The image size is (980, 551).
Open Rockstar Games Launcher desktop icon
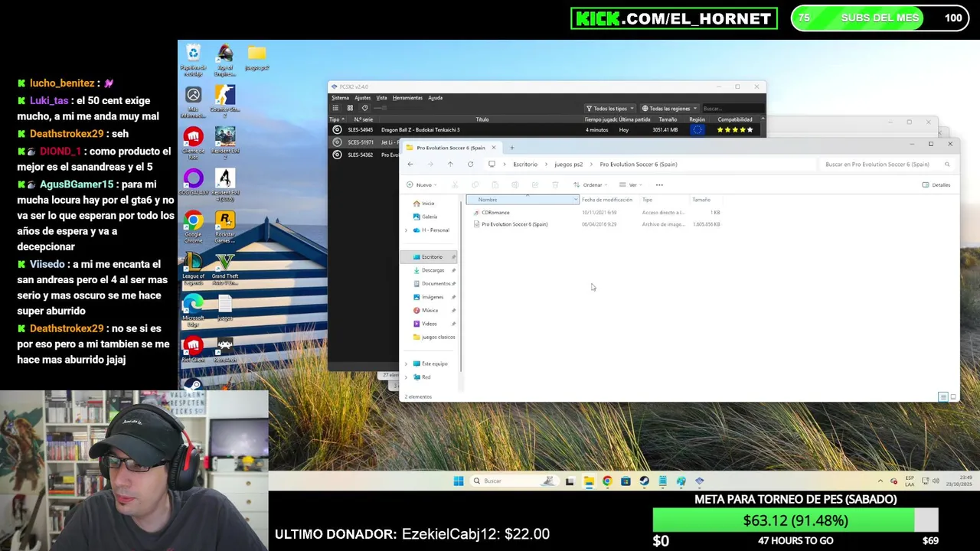point(225,227)
